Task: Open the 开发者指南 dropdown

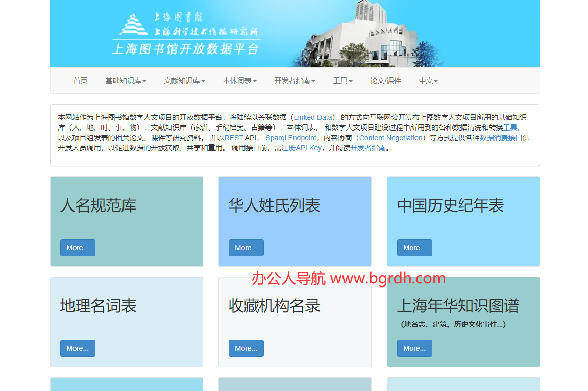Action: 295,80
